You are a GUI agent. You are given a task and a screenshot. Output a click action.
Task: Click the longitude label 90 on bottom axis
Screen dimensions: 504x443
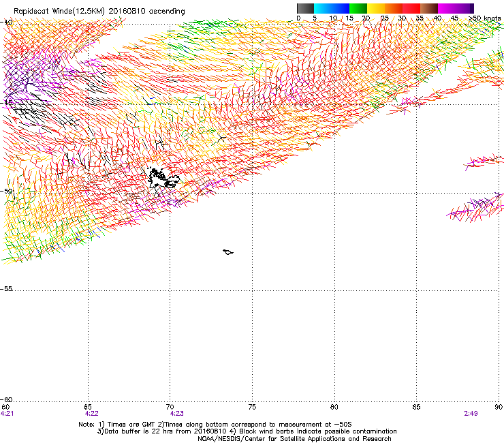pyautogui.click(x=499, y=407)
